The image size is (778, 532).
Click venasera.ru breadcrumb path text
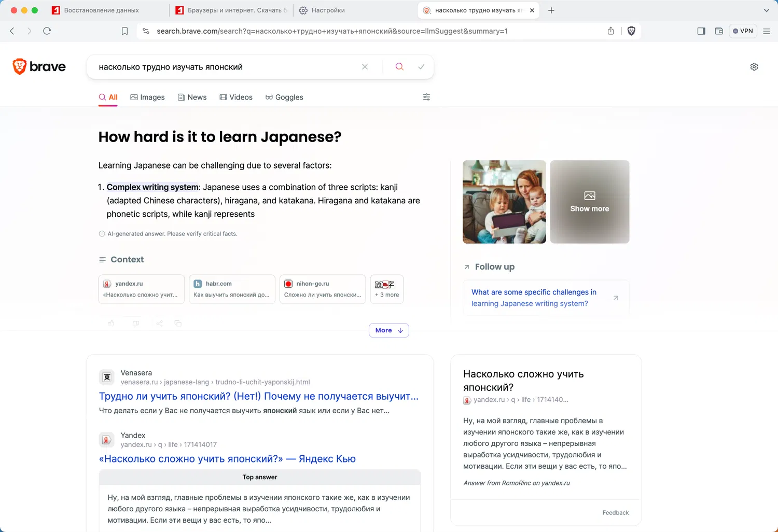point(215,382)
